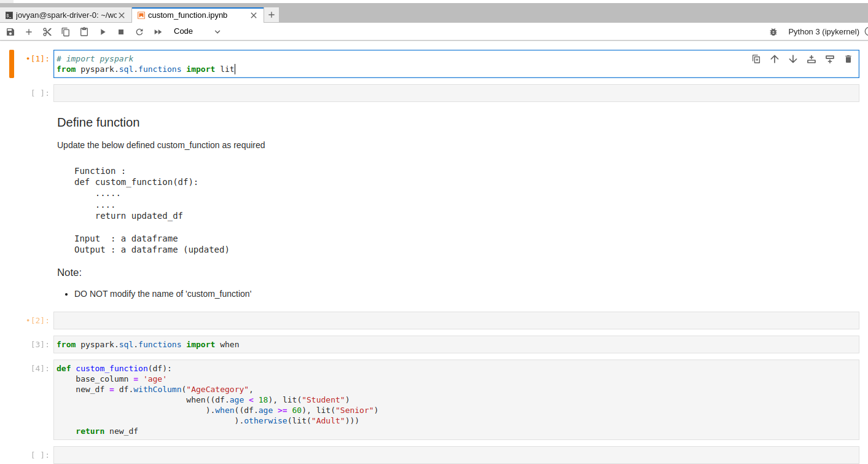Focus the empty cell numbered [2]

456,321
